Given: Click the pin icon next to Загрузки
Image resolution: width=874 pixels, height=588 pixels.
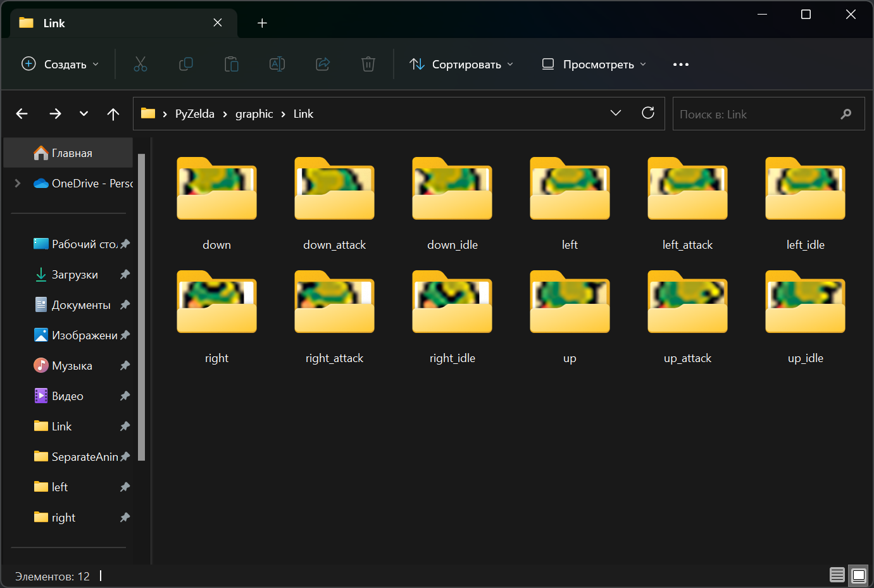Looking at the screenshot, I should (x=125, y=274).
